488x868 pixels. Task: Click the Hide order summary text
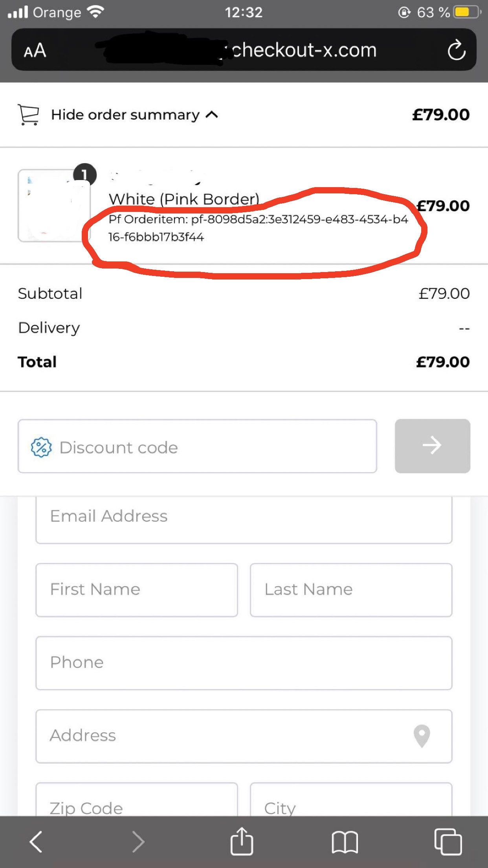(125, 115)
